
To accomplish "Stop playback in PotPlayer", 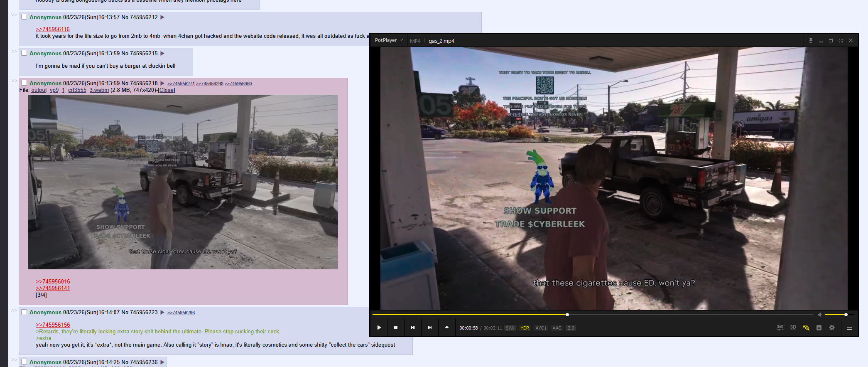I will [396, 328].
